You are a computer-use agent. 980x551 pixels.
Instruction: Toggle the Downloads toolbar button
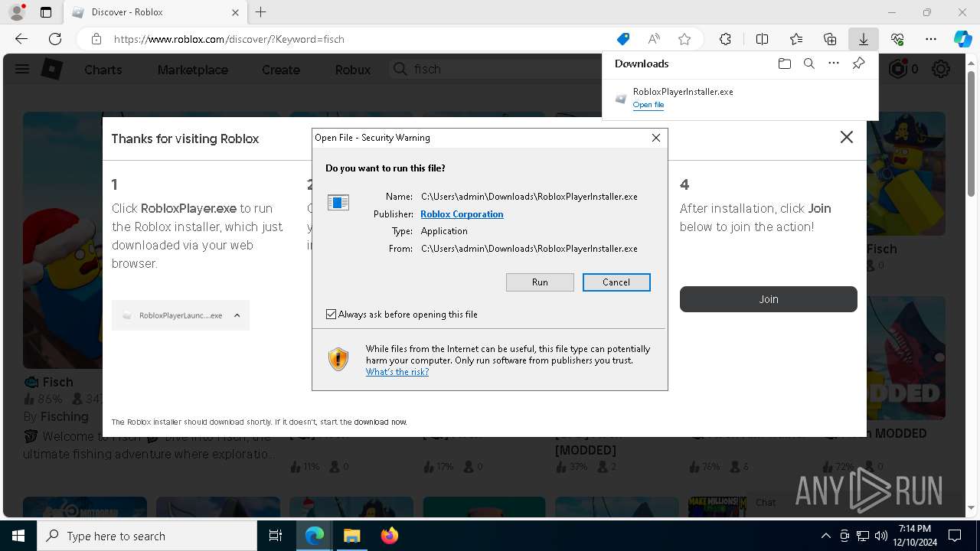click(863, 39)
